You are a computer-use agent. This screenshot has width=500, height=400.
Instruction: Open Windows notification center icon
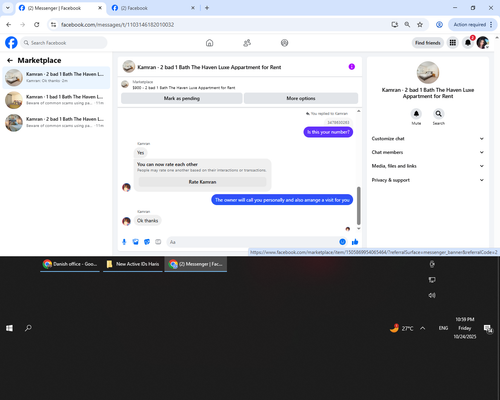(x=488, y=329)
